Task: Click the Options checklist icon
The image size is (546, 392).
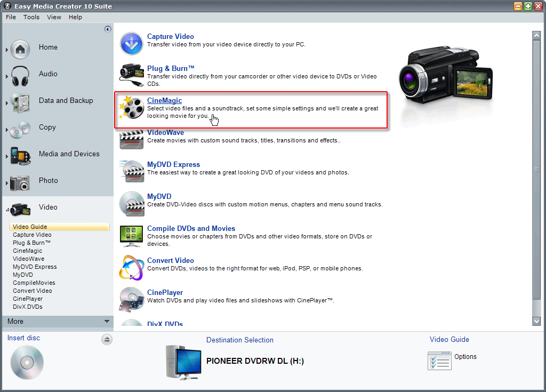Action: point(439,361)
